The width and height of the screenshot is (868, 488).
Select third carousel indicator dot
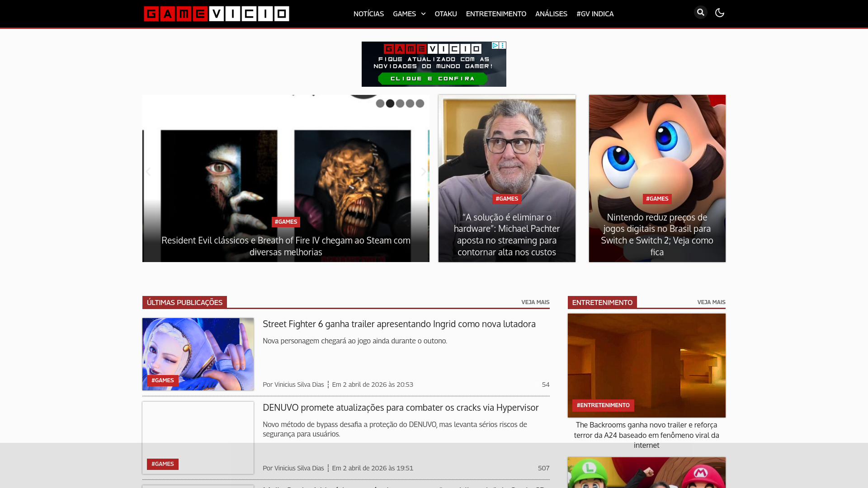400,103
